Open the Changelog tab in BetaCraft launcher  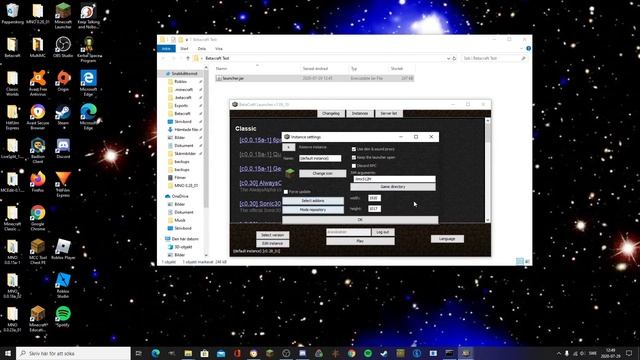pos(331,113)
